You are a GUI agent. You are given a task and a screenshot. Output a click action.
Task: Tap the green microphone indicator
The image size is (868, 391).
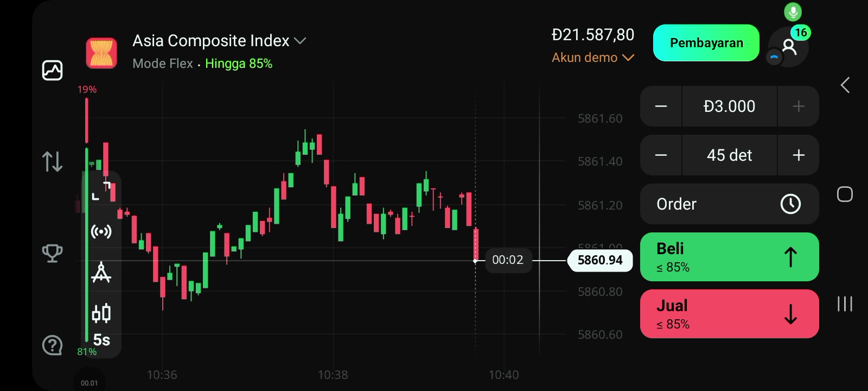tap(793, 11)
